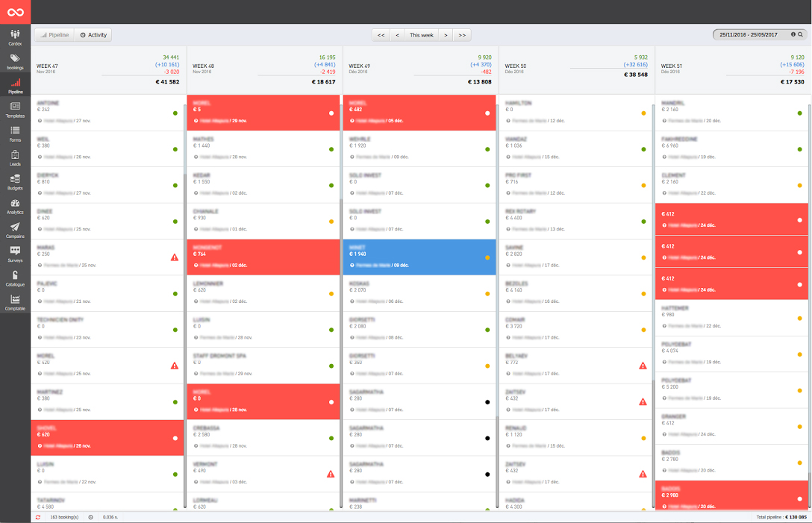Click warning triangle on BELYAEV €772 card
The height and width of the screenshot is (523, 812).
tap(643, 366)
